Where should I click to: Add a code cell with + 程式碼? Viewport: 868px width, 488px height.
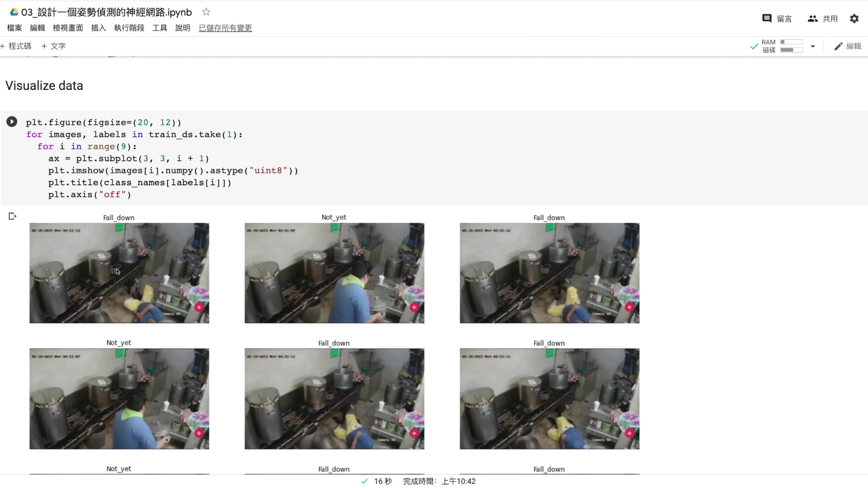[x=16, y=46]
